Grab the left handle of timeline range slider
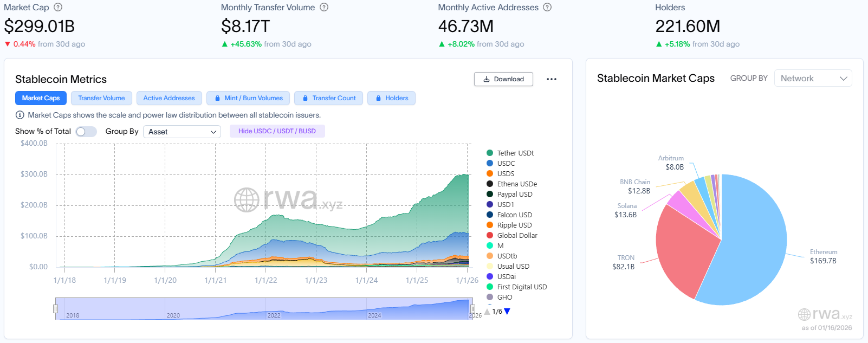Screen dimensions: 868x343 55,308
